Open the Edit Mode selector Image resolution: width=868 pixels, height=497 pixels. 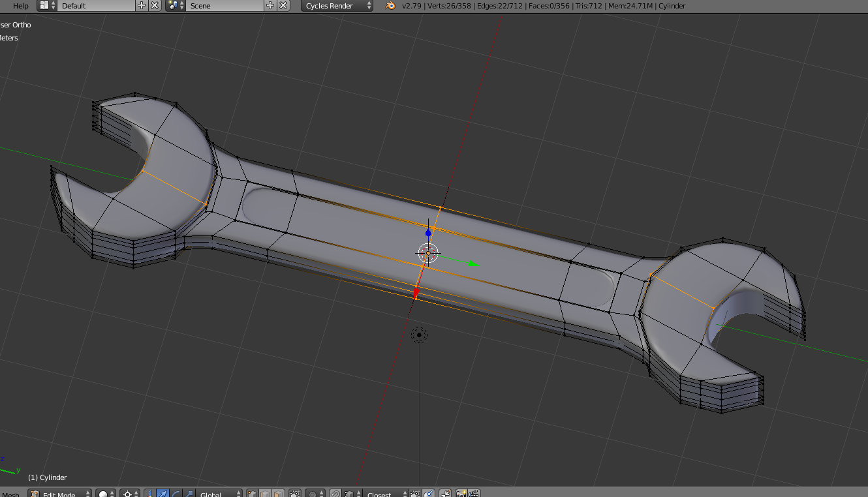coord(60,494)
